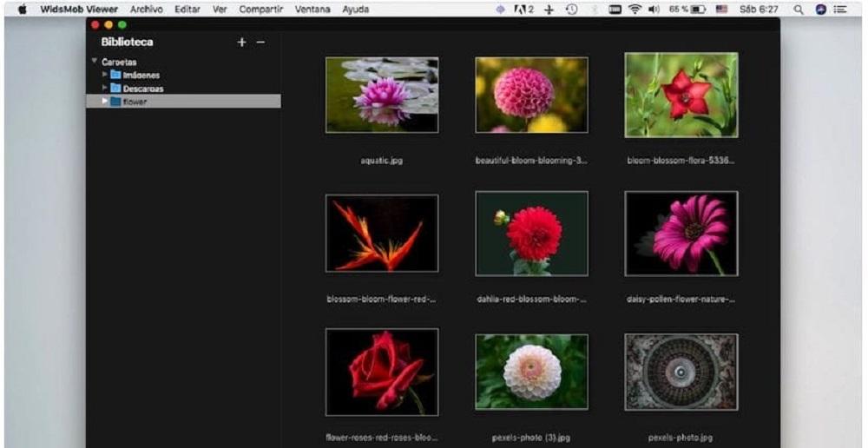Open the Compartir menu
Viewport: 868px width, 448px height.
(x=261, y=10)
